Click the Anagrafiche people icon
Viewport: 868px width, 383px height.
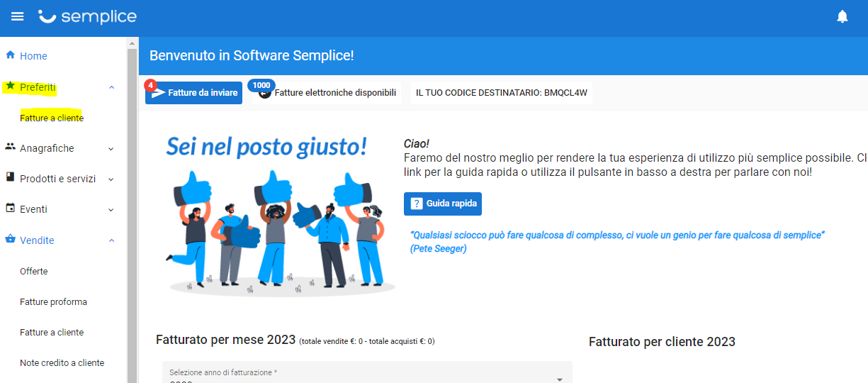coord(11,147)
